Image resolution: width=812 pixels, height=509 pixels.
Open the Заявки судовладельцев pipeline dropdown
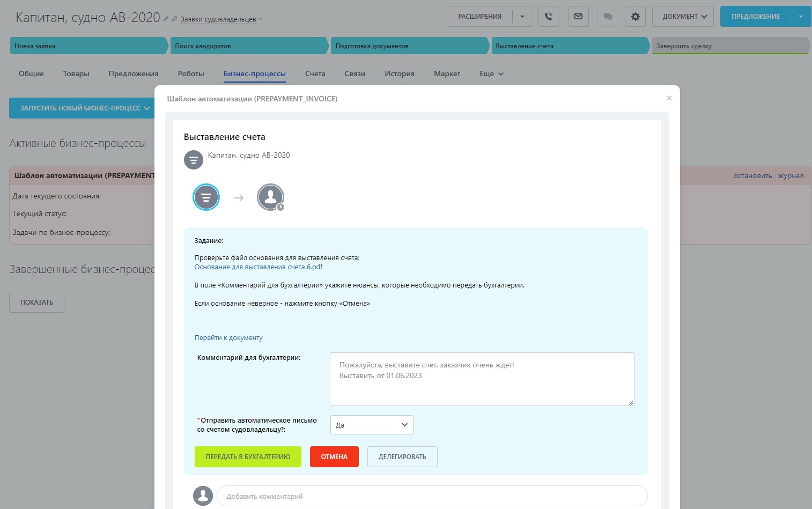(x=222, y=19)
